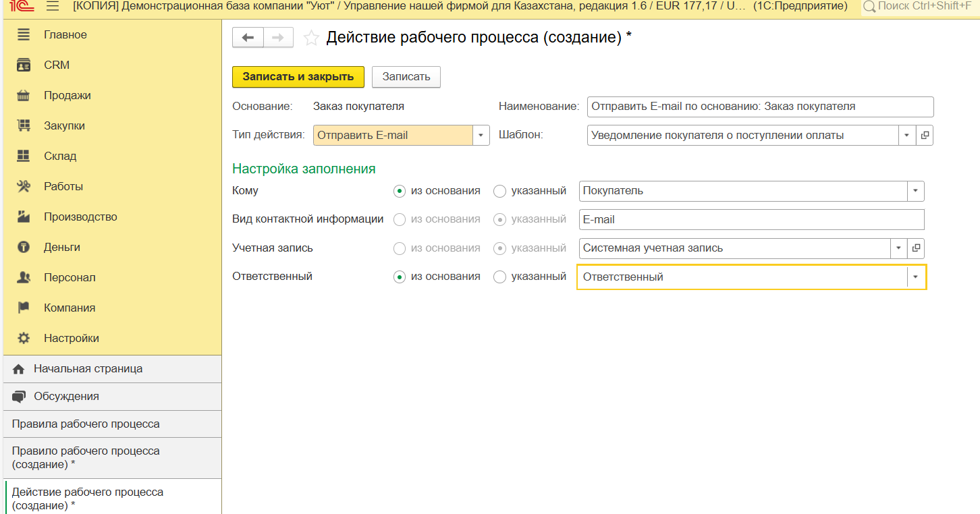Open the Начальная страница tab
The image size is (980, 514).
click(88, 370)
